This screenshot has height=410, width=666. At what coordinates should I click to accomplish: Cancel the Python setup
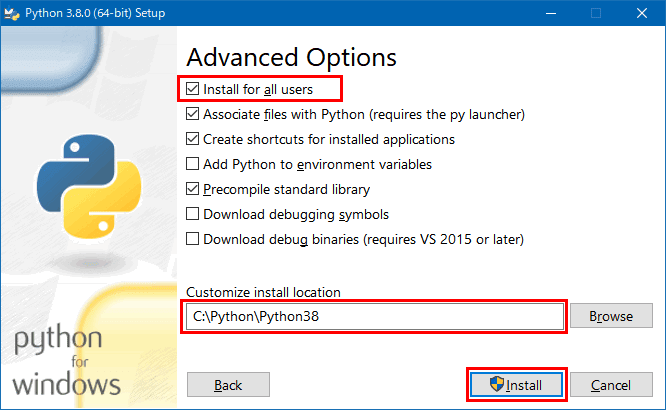point(611,385)
